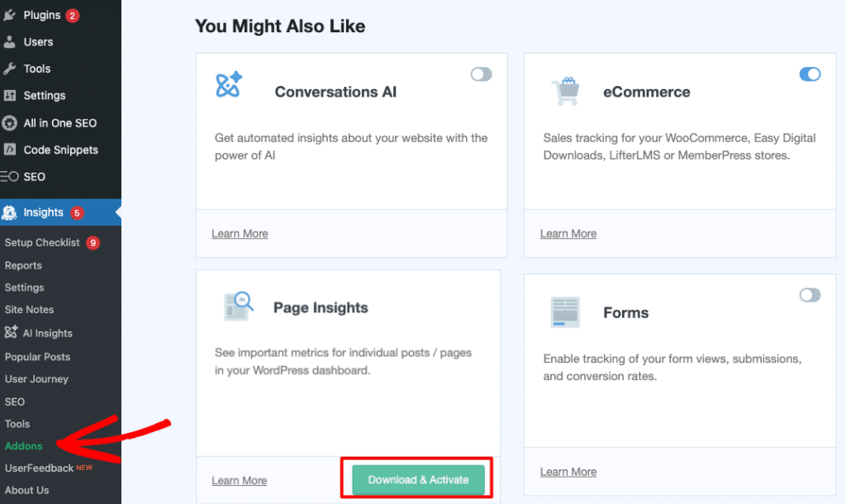Viewport: 846px width, 504px height.
Task: Open the UserFeedback menu item
Action: (x=39, y=468)
